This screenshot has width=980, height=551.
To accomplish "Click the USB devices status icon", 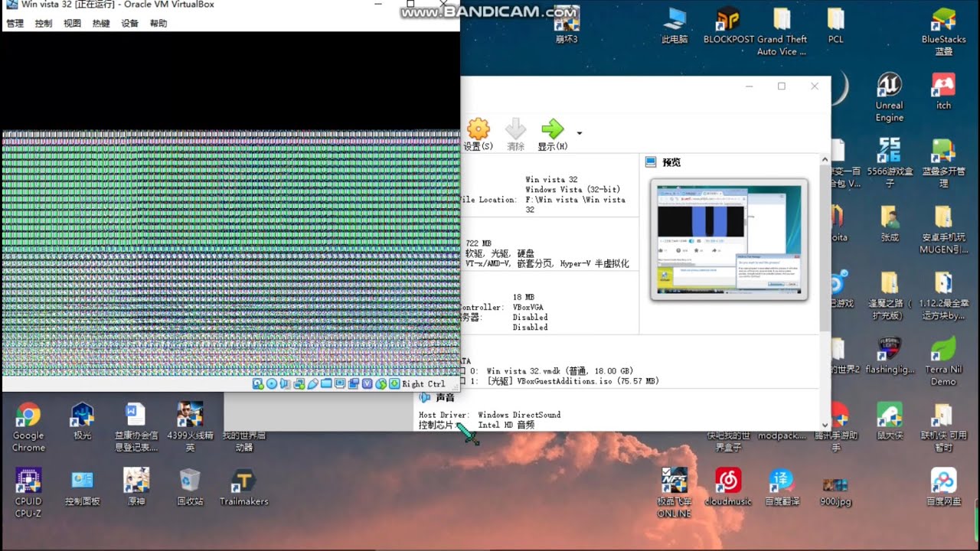I will pos(312,383).
